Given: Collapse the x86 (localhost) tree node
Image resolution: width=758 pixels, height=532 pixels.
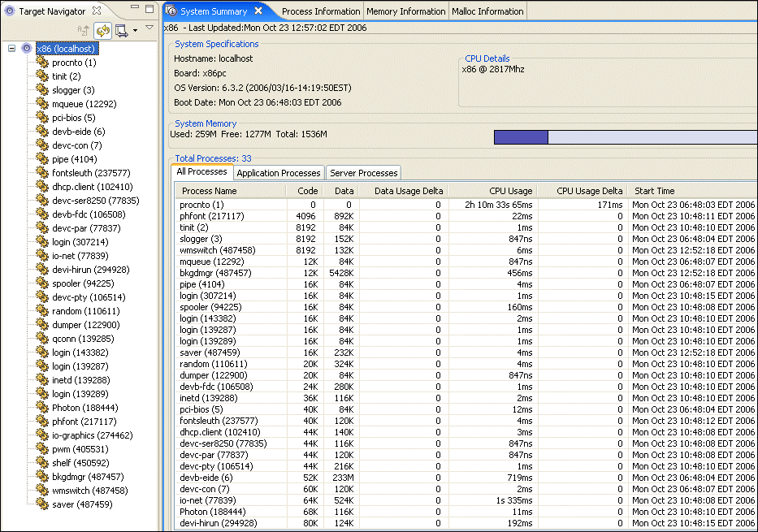Looking at the screenshot, I should click(11, 49).
